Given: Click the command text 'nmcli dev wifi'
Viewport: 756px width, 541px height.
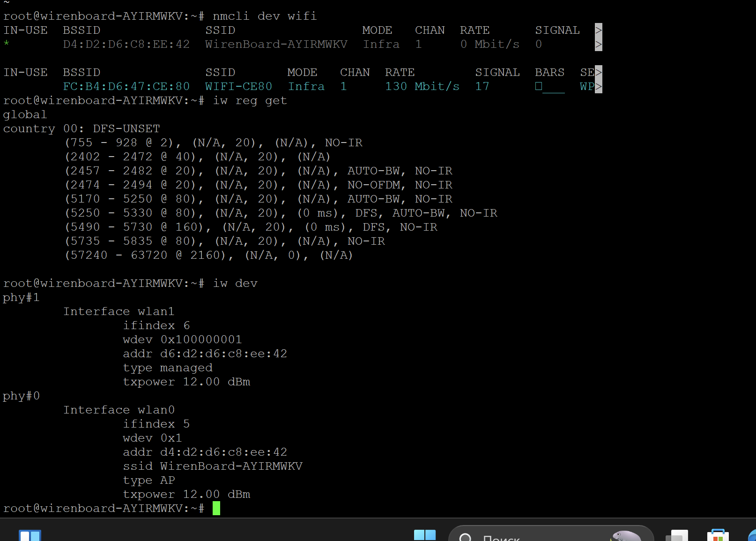Looking at the screenshot, I should pos(265,16).
